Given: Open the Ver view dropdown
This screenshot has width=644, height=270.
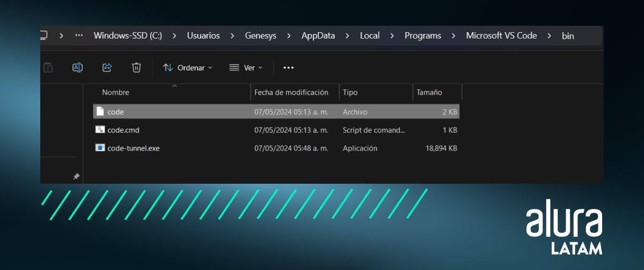Looking at the screenshot, I should tap(246, 67).
